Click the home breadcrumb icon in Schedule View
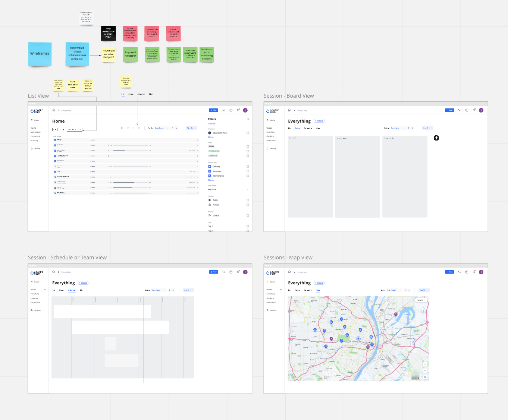Image resolution: width=508 pixels, height=420 pixels. coord(54,272)
